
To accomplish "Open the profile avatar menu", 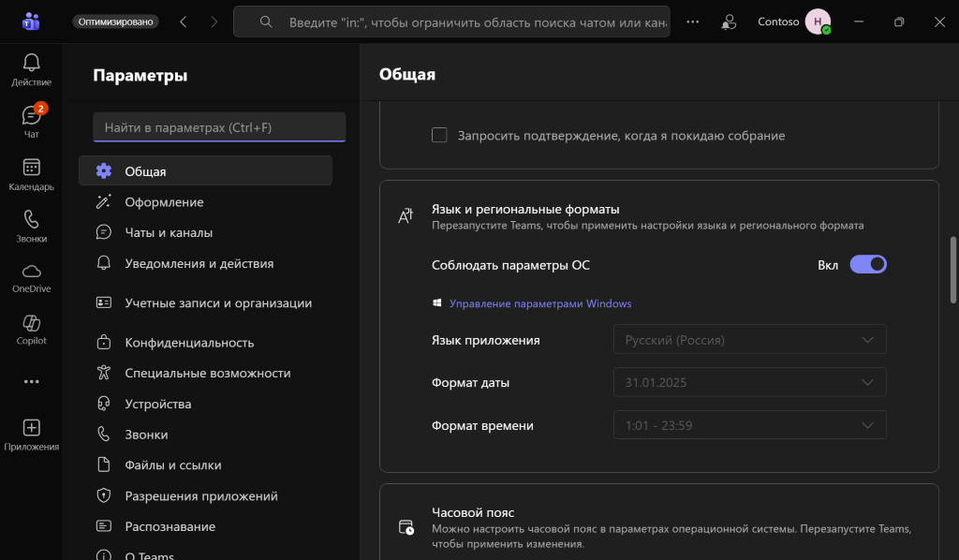I will [818, 22].
